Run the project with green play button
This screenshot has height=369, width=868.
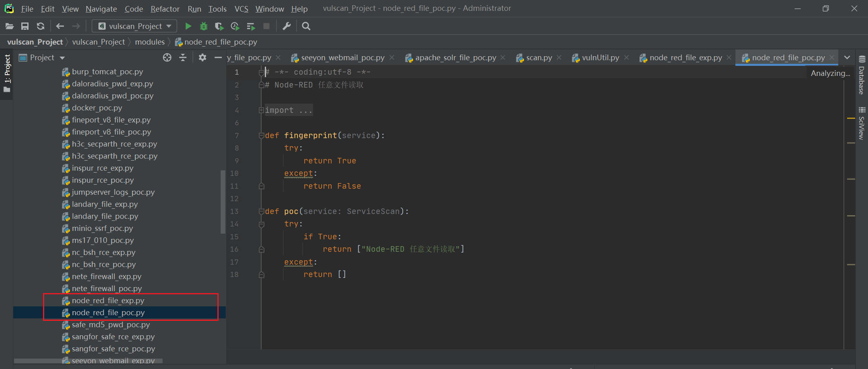click(x=188, y=27)
